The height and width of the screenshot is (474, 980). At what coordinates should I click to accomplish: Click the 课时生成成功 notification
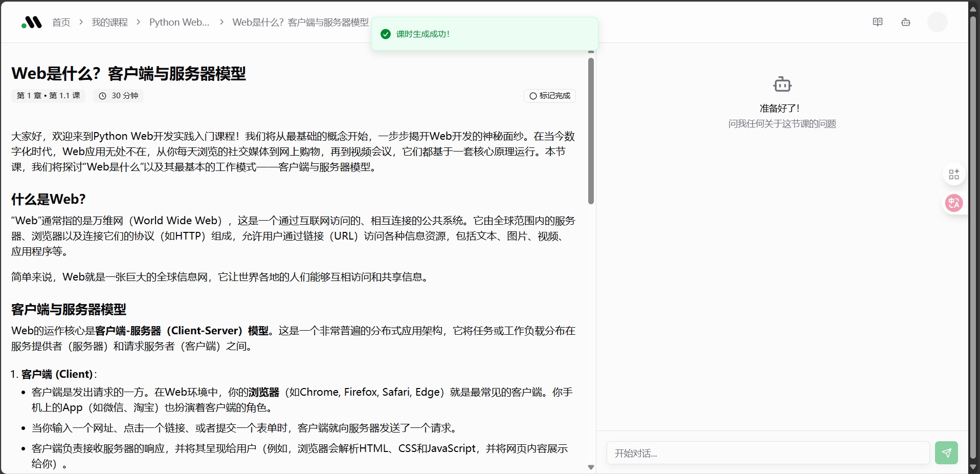coord(485,34)
